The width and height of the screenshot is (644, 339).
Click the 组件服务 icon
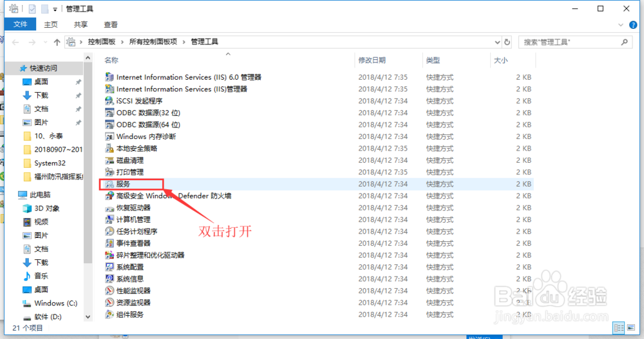click(109, 315)
